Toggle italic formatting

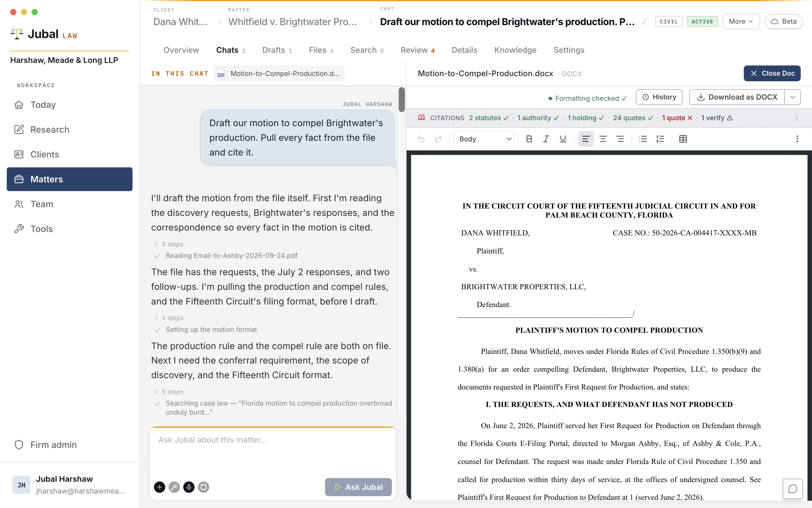546,139
